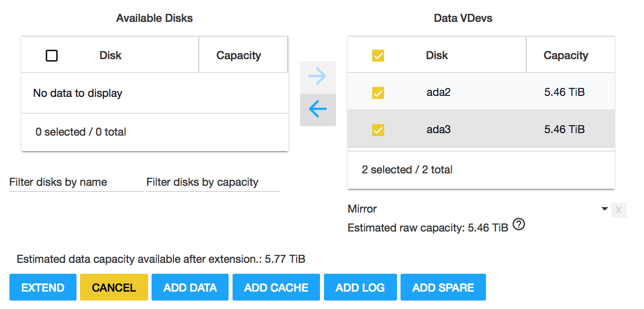Focus the Filter disks by capacity field
The height and width of the screenshot is (309, 644).
214,182
